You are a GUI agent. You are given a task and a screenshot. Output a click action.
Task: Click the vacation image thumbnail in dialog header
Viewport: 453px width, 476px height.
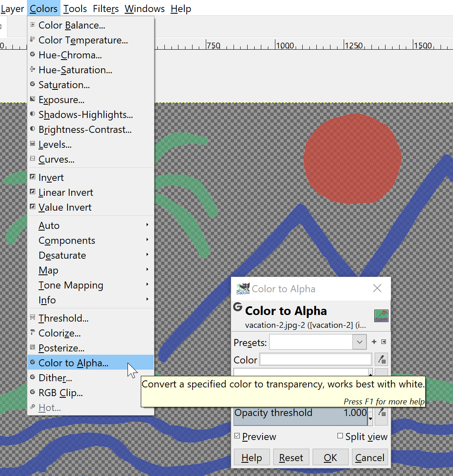coord(381,316)
